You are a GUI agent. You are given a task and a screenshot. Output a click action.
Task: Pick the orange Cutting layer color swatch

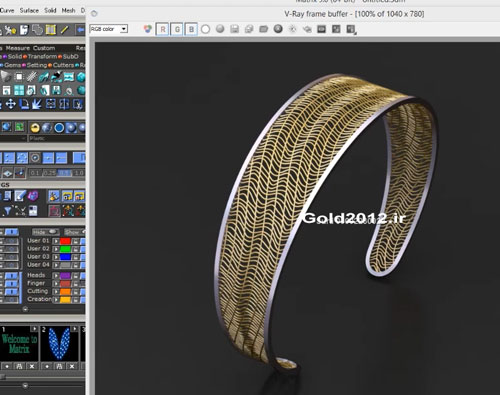[x=65, y=292]
